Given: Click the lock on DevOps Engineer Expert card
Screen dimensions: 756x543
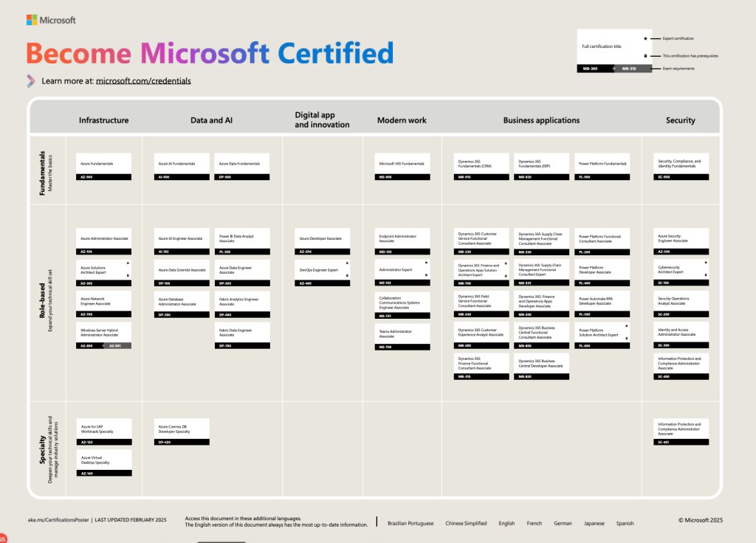Looking at the screenshot, I should point(347,275).
